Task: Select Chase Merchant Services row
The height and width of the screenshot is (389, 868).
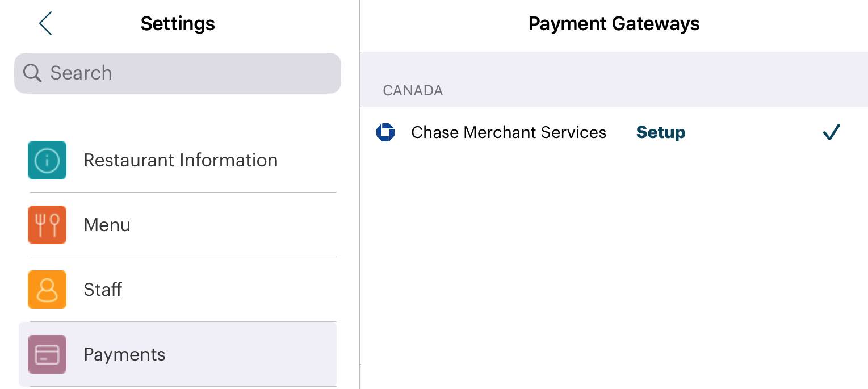Action: pyautogui.click(x=509, y=132)
